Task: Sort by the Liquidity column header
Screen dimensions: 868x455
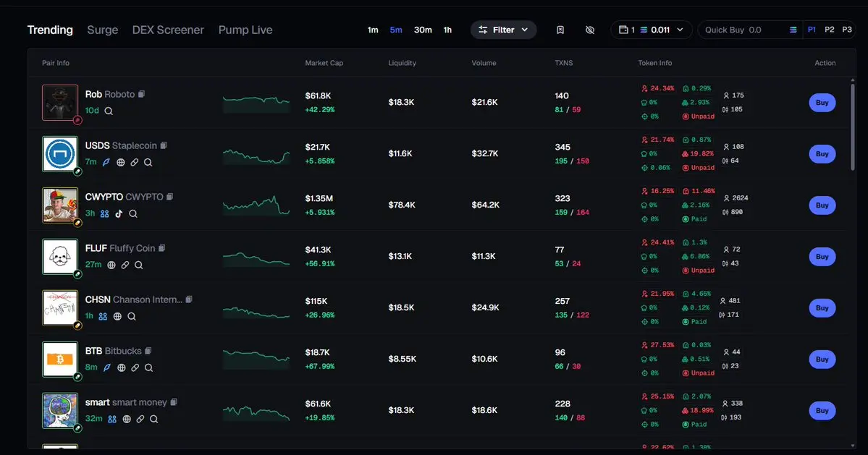Action: [402, 63]
